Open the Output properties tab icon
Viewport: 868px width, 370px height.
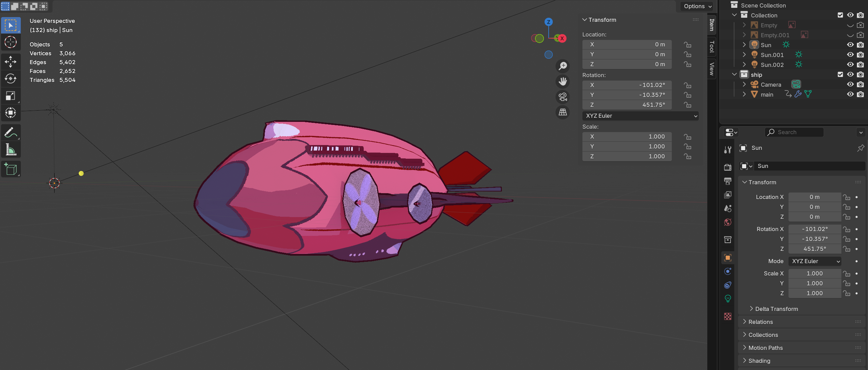[727, 181]
